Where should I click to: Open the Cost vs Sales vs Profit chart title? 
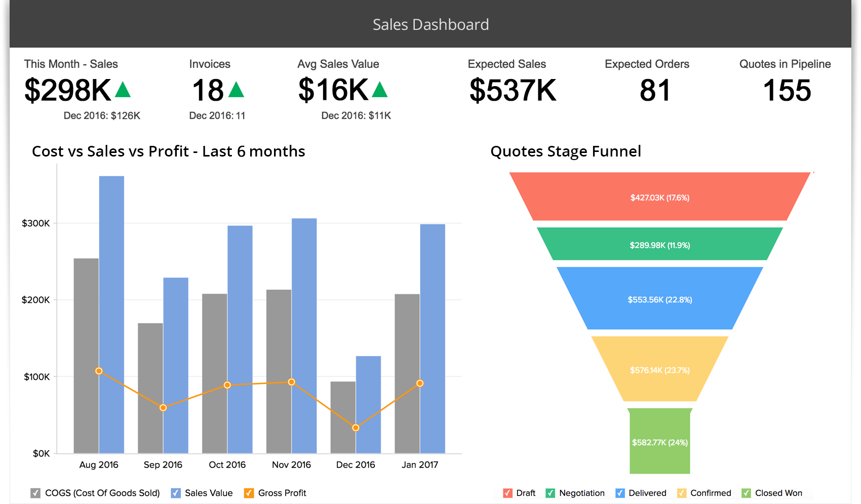[168, 151]
